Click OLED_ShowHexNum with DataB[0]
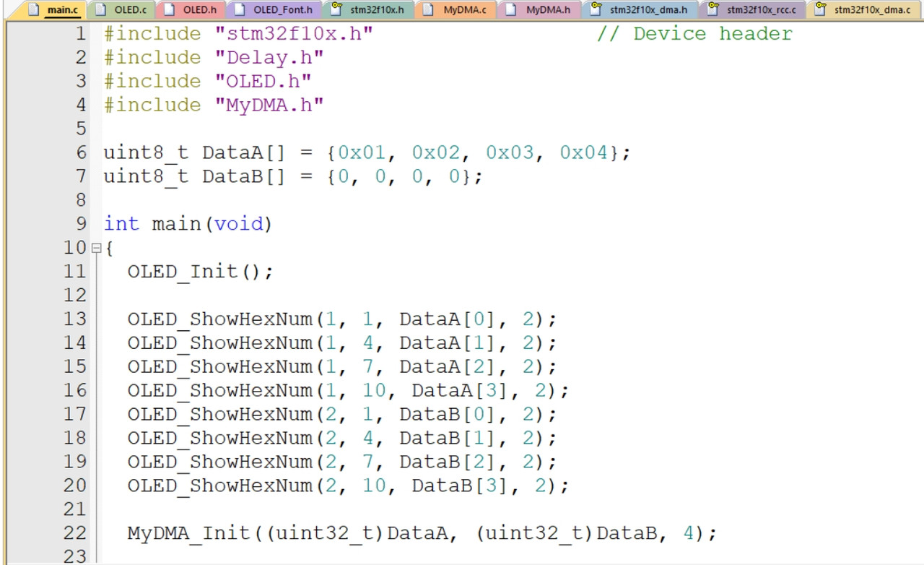 coord(342,414)
